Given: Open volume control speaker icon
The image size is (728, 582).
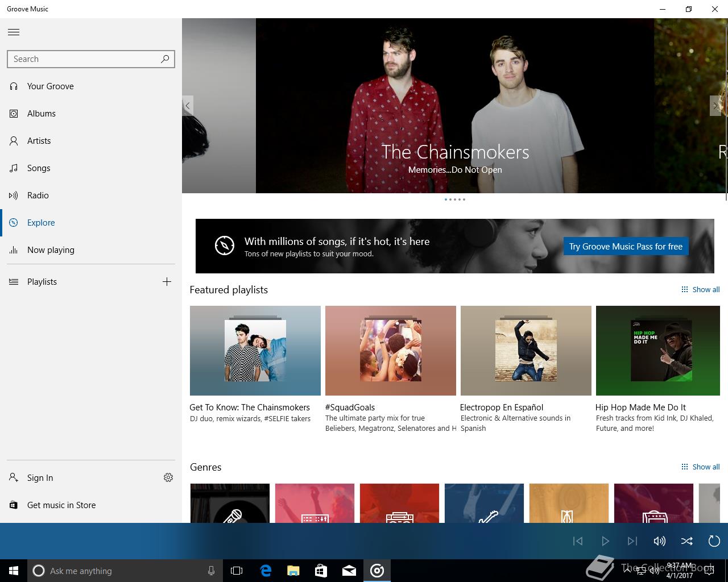Looking at the screenshot, I should tap(660, 541).
